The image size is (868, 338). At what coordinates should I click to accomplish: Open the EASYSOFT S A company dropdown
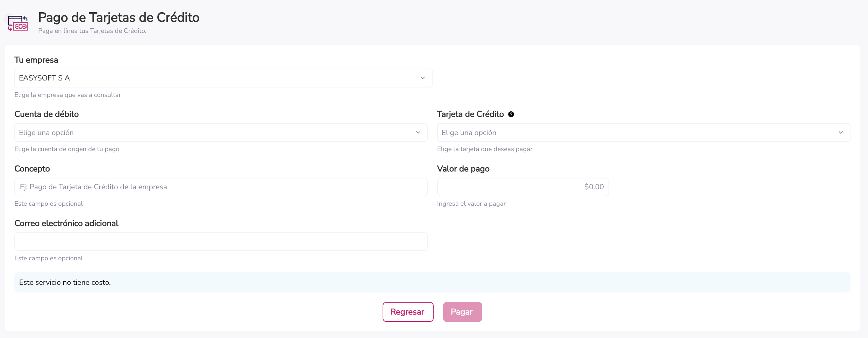coord(223,78)
